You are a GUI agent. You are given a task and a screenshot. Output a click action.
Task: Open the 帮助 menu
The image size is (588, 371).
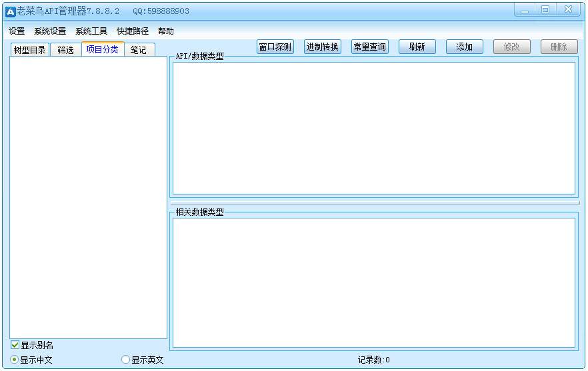click(166, 31)
